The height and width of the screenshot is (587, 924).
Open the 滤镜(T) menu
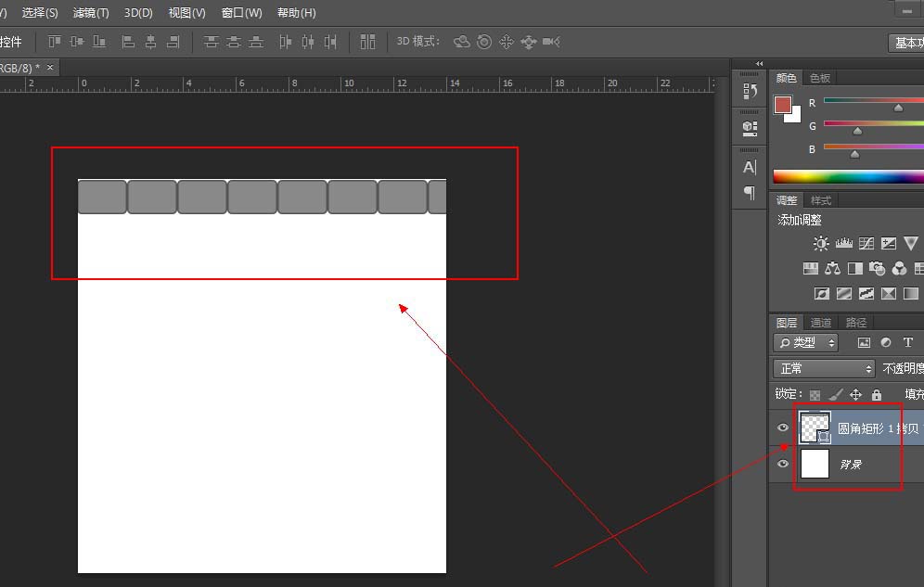tap(91, 13)
